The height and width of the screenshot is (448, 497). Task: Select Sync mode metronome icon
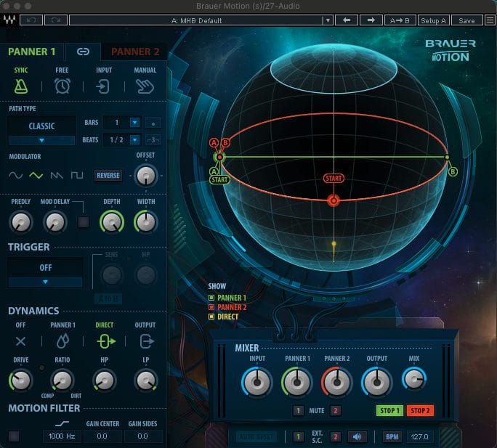21,86
